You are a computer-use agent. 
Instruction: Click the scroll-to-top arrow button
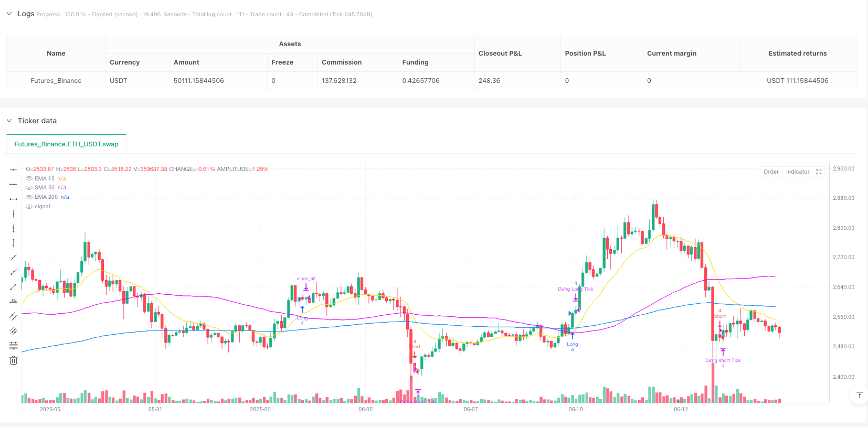click(x=859, y=395)
